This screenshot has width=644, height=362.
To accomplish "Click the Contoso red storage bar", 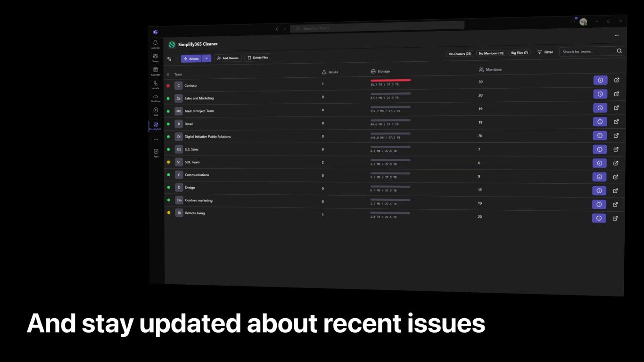I will click(x=390, y=80).
